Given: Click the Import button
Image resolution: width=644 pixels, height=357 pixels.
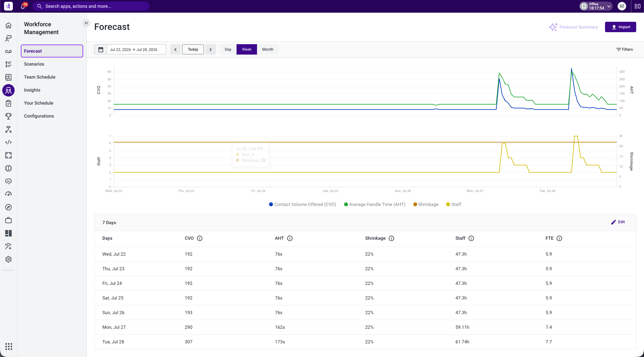Looking at the screenshot, I should pyautogui.click(x=620, y=27).
